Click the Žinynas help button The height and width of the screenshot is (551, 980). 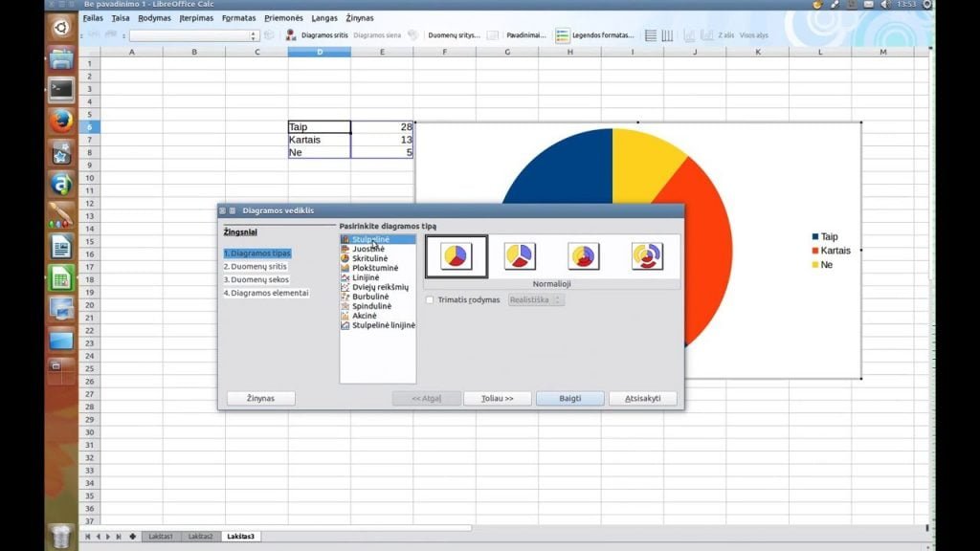pyautogui.click(x=260, y=398)
